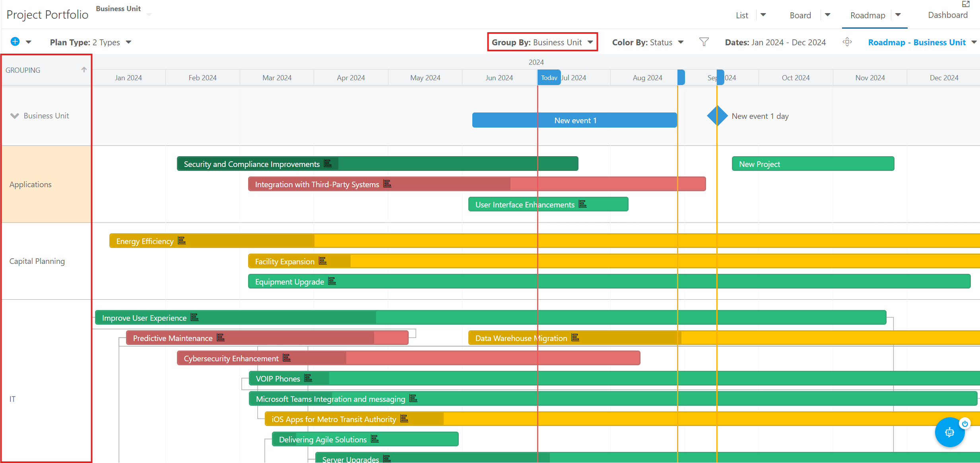
Task: Click the New Project bar
Action: pos(813,164)
